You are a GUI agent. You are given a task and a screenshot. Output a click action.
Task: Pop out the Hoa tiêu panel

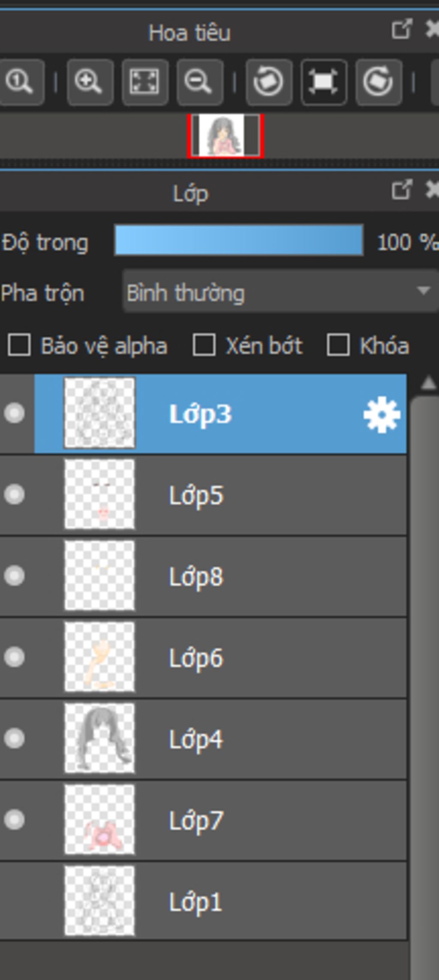(x=402, y=30)
